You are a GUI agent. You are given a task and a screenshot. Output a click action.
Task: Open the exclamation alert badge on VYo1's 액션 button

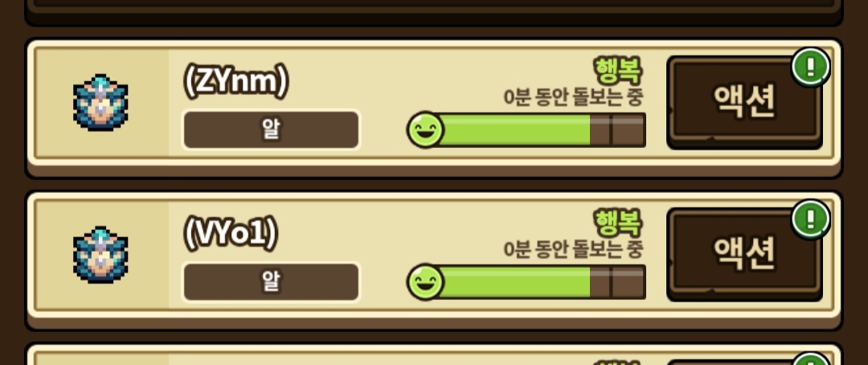pyautogui.click(x=810, y=219)
